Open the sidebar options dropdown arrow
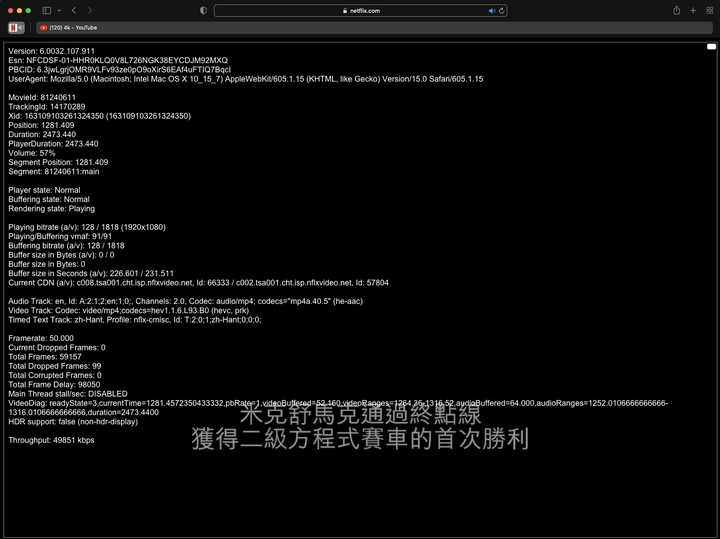The image size is (720, 539). pos(59,11)
